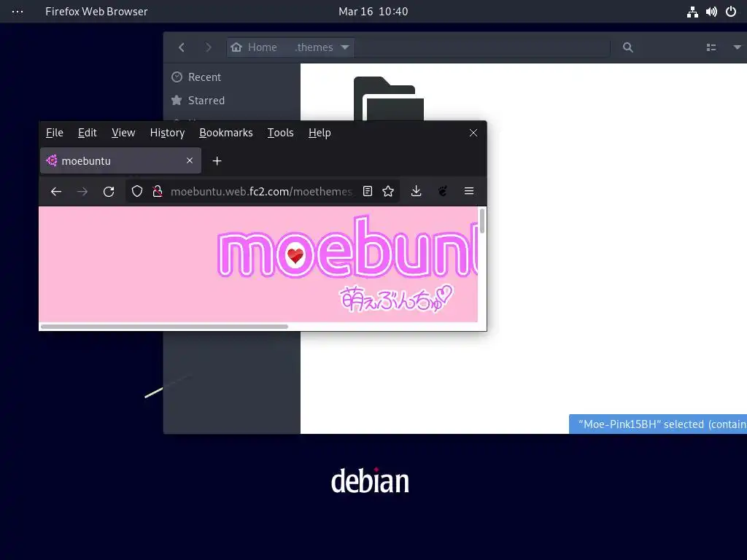This screenshot has height=560, width=747.
Task: Reload the moebuntu page
Action: [x=109, y=192]
